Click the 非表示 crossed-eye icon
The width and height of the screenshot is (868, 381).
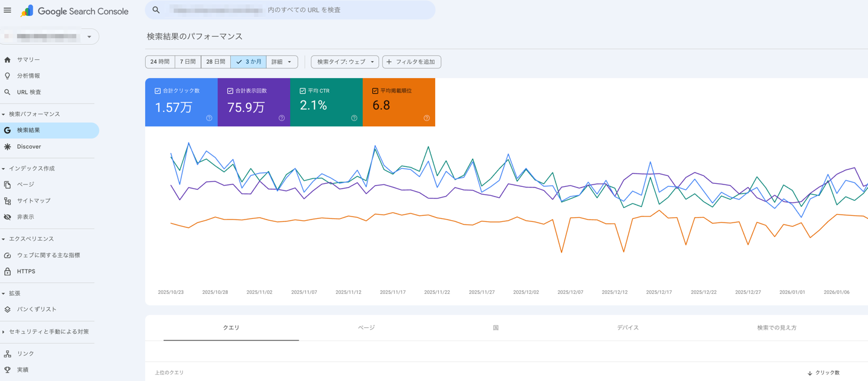7,217
